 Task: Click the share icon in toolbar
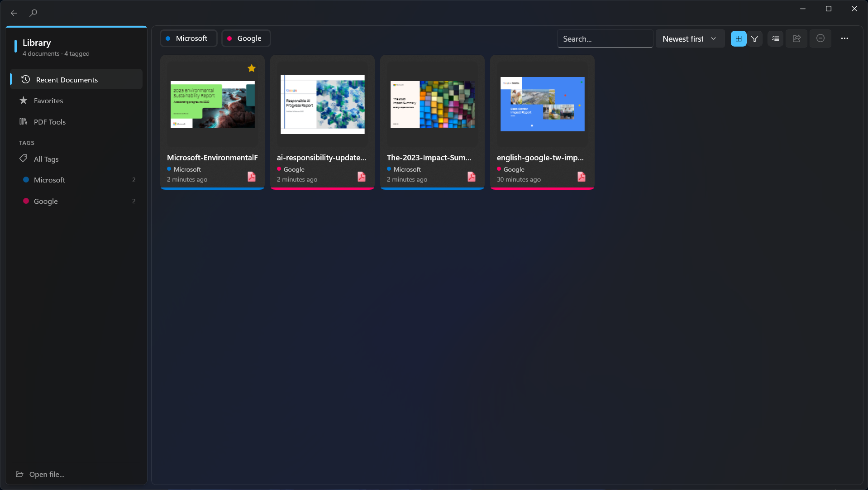(x=796, y=39)
